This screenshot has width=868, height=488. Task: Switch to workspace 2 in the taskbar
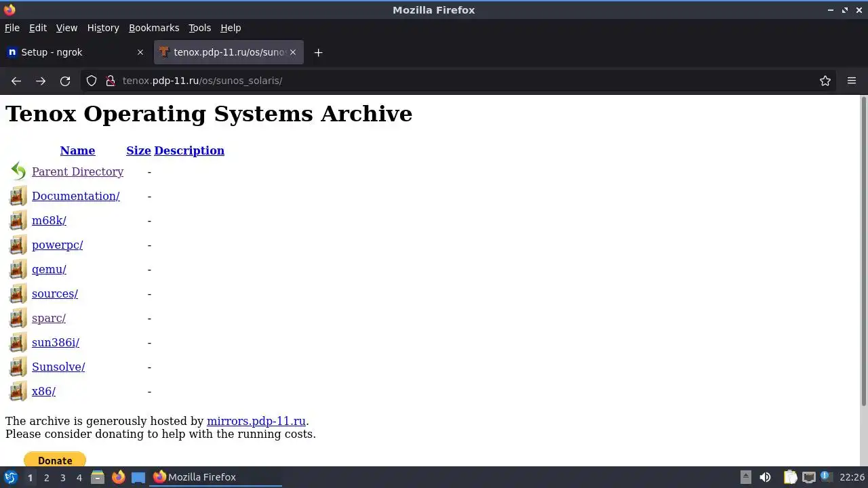click(x=46, y=477)
